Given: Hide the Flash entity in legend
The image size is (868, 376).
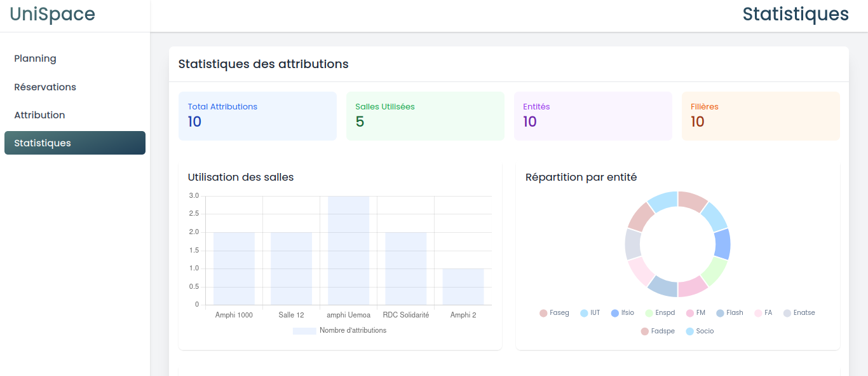Looking at the screenshot, I should tap(729, 313).
